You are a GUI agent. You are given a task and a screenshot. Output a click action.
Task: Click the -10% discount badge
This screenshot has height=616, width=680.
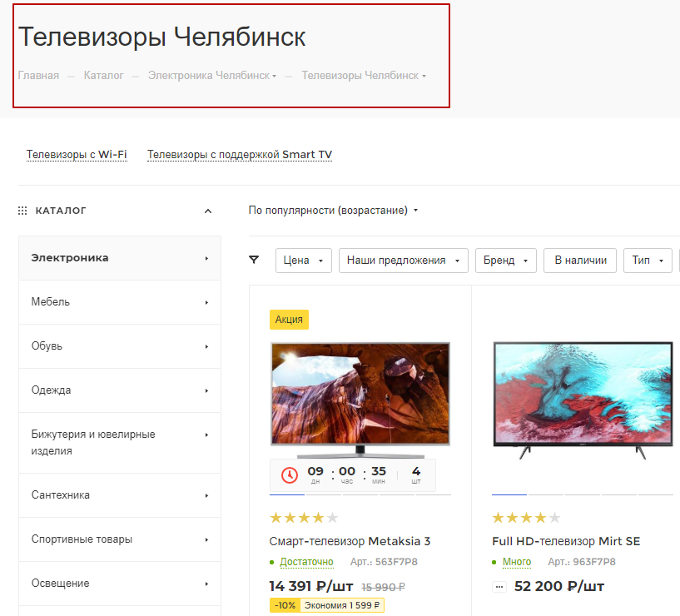(285, 605)
